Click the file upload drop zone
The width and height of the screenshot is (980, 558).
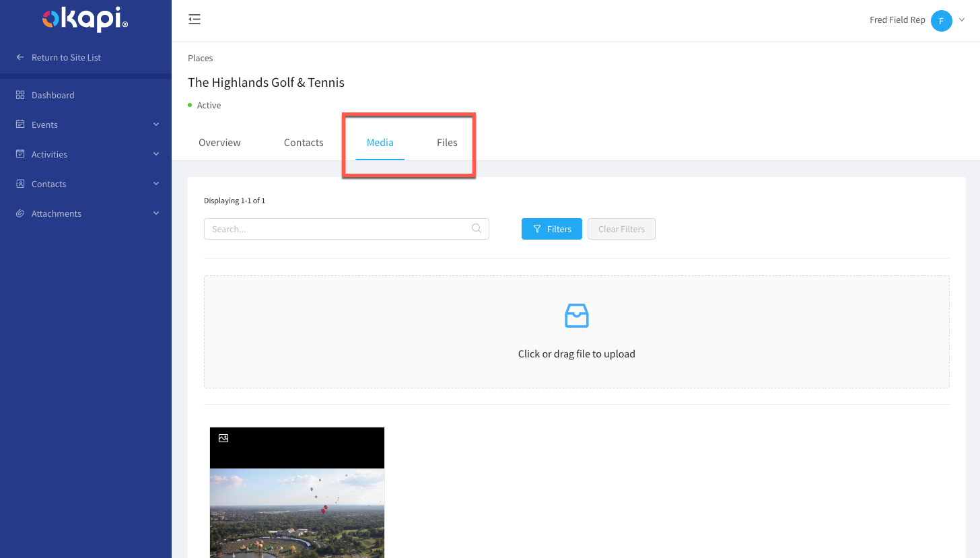[577, 332]
